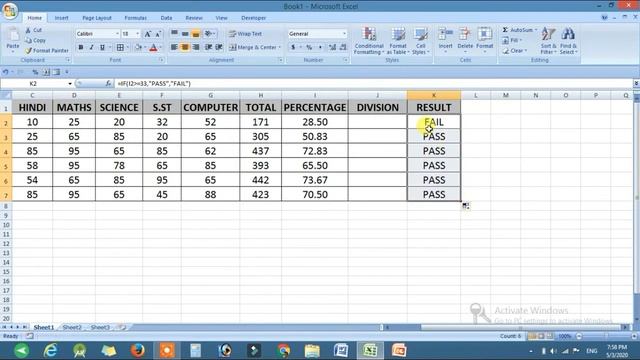Click the formula bar input
Image resolution: width=640 pixels, height=360 pixels.
click(x=373, y=84)
